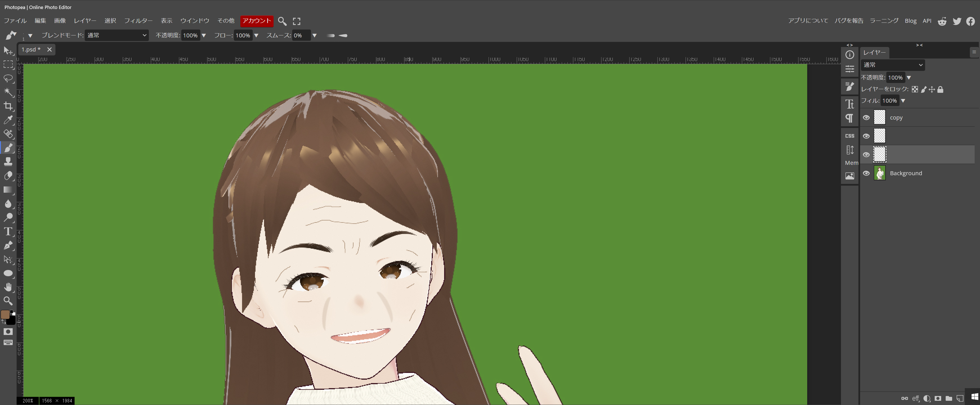Toggle visibility of the copy layer
Image resolution: width=980 pixels, height=405 pixels.
coord(866,118)
